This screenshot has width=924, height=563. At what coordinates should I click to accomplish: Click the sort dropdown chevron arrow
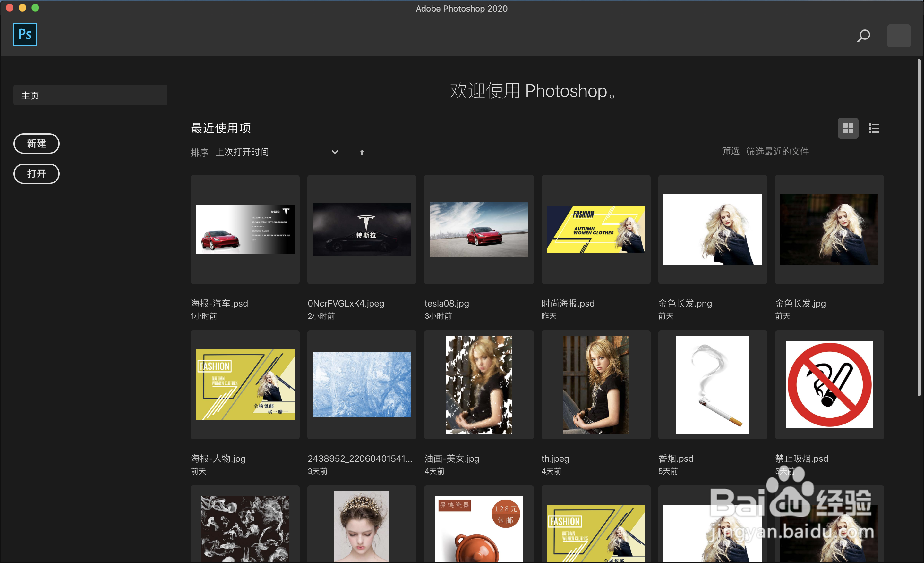click(x=335, y=152)
